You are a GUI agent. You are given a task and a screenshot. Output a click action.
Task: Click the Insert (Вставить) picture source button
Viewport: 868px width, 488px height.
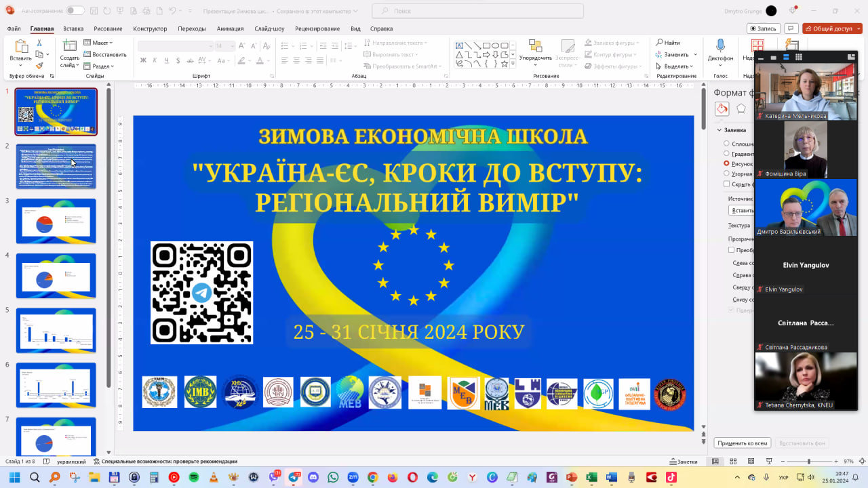742,210
